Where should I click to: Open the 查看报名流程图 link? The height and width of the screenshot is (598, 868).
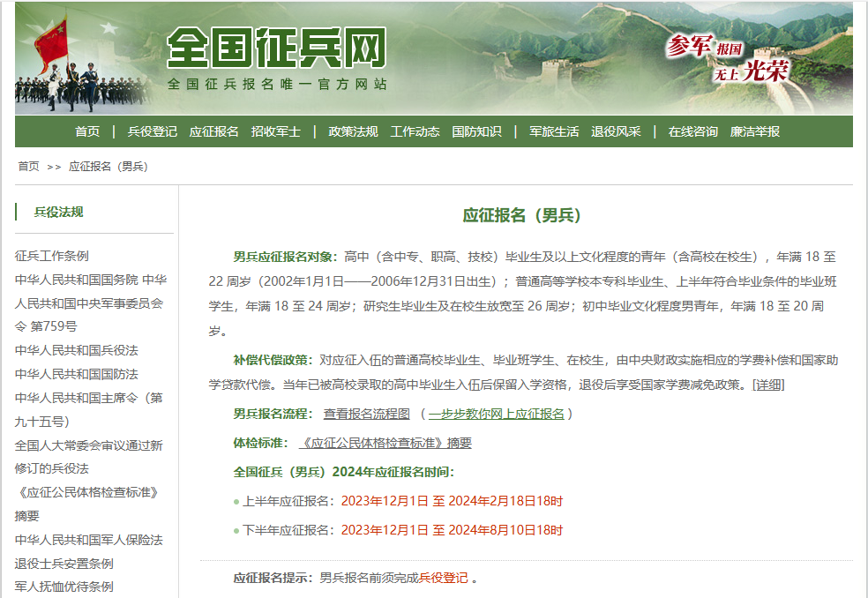[366, 414]
